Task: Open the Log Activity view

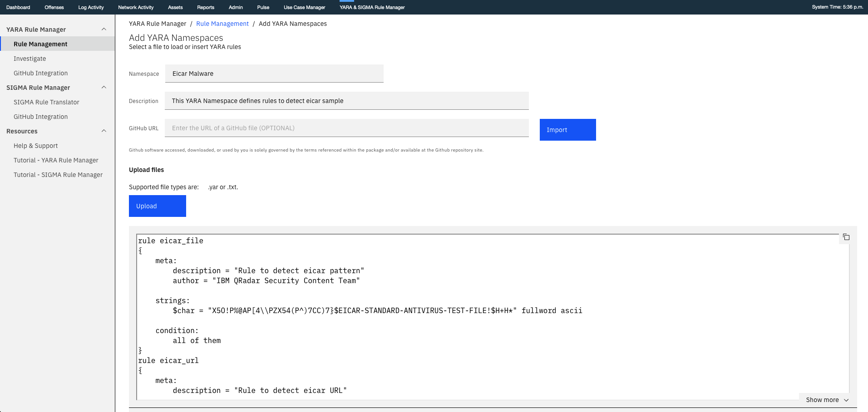Action: [x=91, y=7]
